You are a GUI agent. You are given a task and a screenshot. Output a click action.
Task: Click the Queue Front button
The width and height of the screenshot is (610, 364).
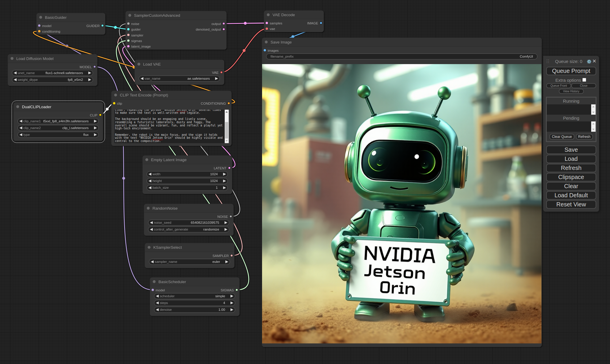tap(559, 86)
